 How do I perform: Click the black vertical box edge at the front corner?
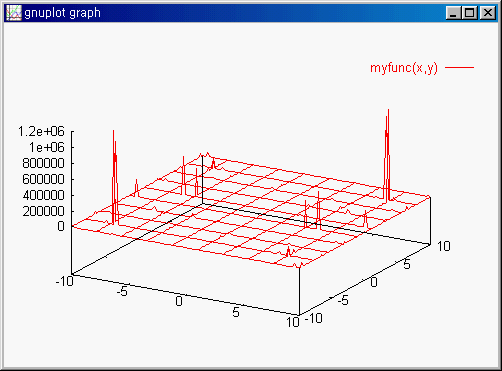[x=300, y=291]
